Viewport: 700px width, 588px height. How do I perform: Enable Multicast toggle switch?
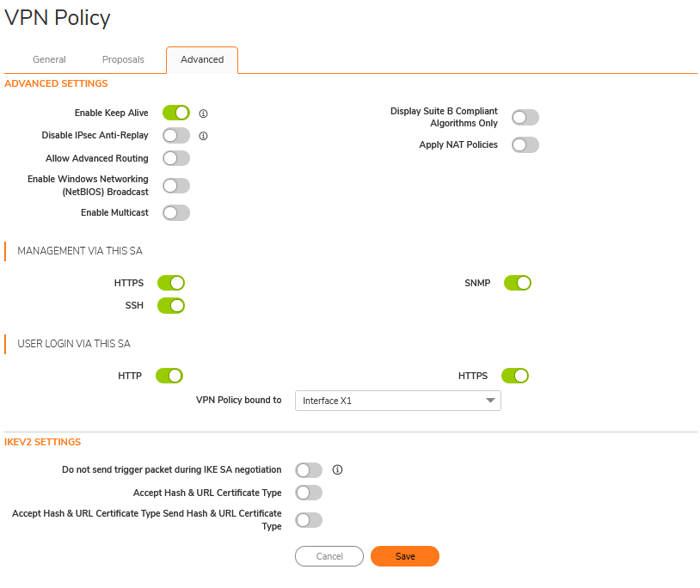tap(176, 213)
